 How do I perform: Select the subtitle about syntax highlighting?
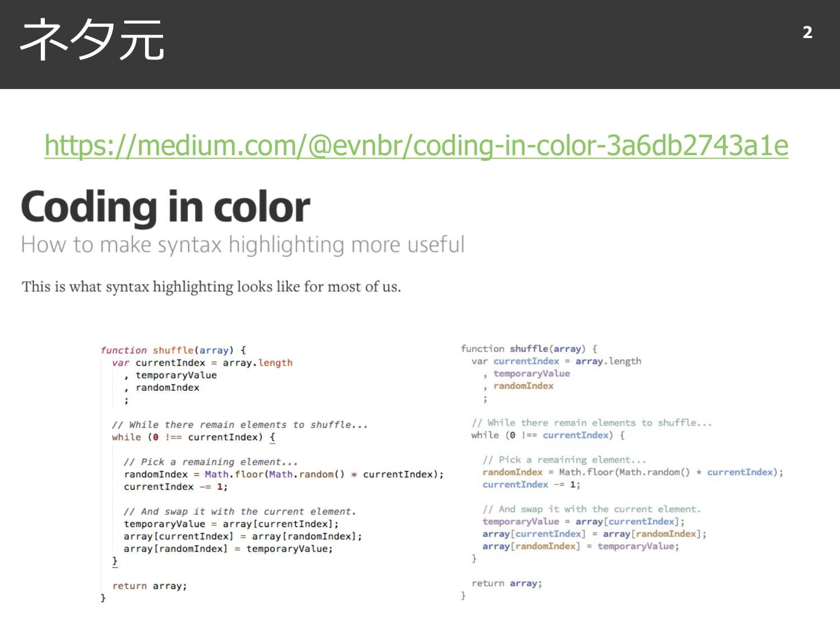[242, 244]
